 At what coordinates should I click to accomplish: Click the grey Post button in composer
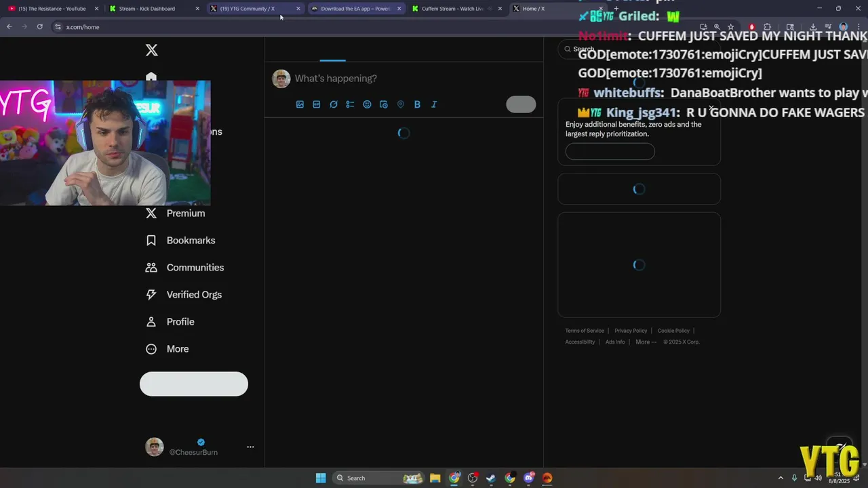point(521,104)
